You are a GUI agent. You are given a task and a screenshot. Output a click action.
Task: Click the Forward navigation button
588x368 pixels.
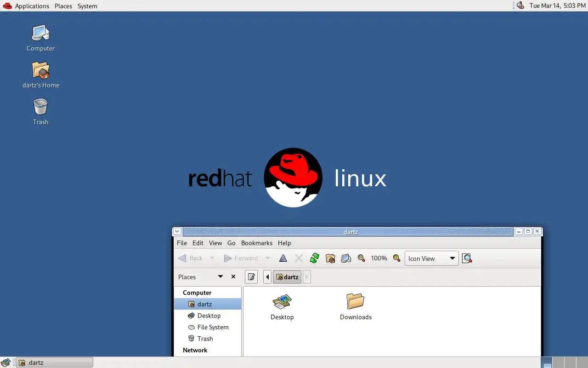pyautogui.click(x=241, y=259)
